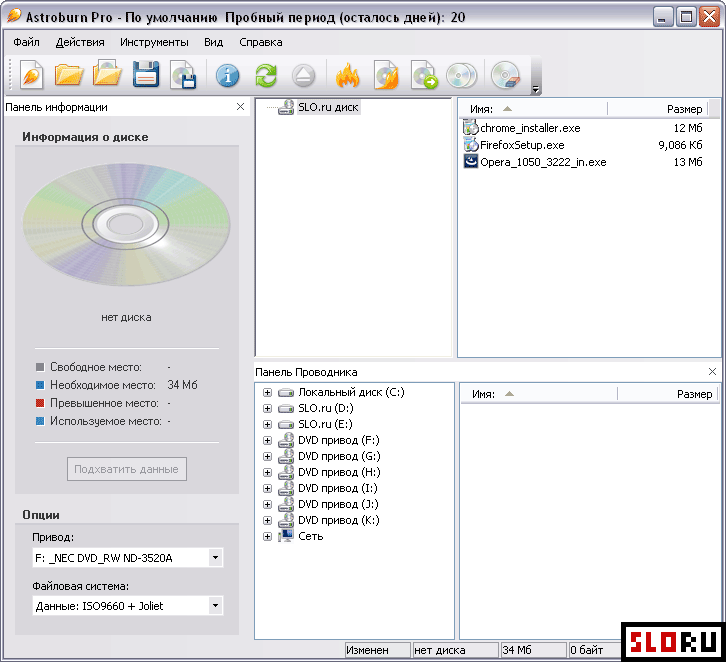726x662 pixels.
Task: Sort project files by Имя column
Action: (532, 109)
